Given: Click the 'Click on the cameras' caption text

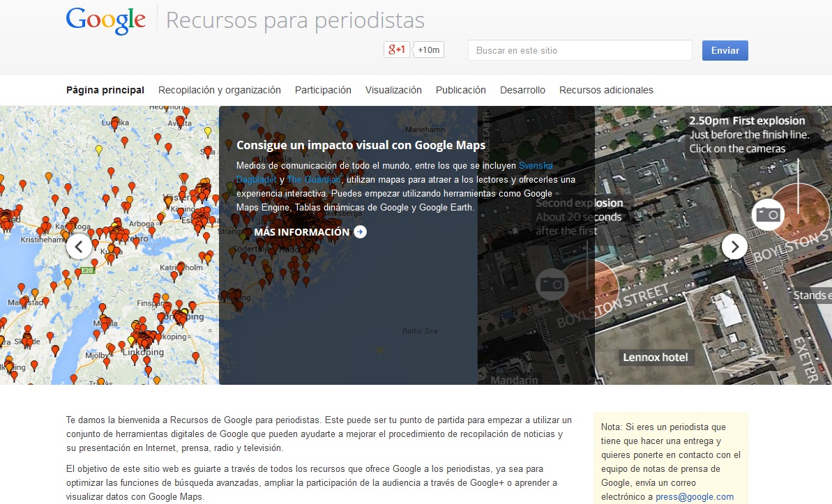Looking at the screenshot, I should click(737, 149).
